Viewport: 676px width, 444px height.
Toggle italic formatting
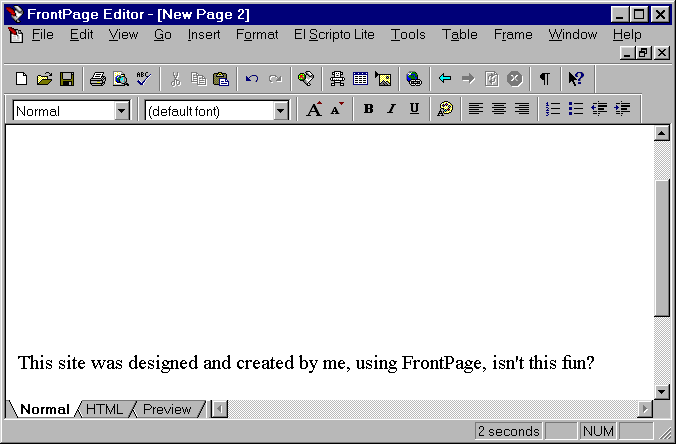tap(391, 109)
